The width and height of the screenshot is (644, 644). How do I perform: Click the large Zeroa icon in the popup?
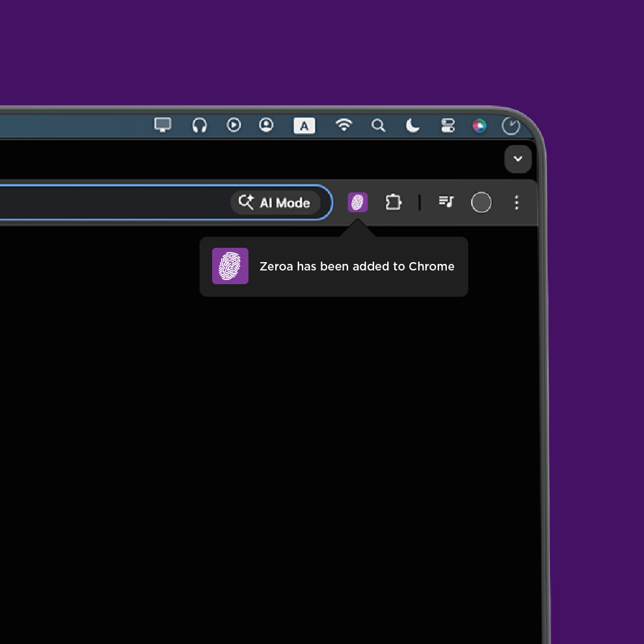[x=230, y=266]
